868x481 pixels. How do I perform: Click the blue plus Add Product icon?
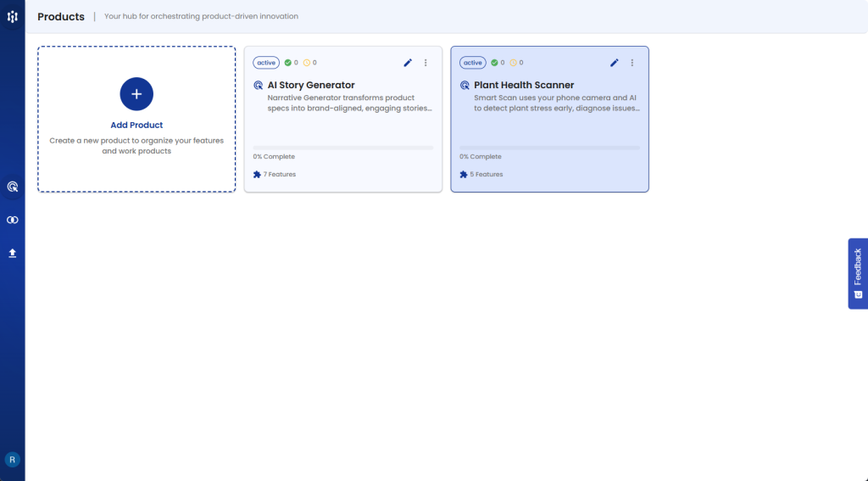136,94
